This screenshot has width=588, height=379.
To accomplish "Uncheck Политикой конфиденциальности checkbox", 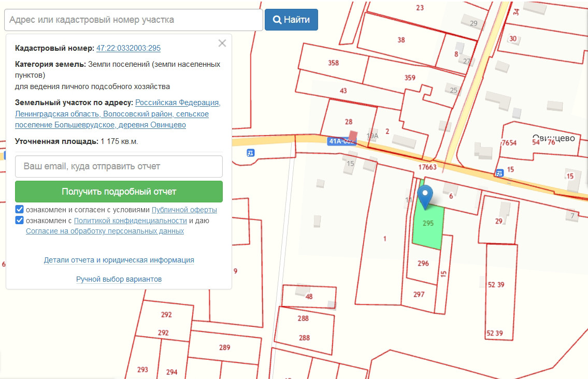I will [x=20, y=220].
